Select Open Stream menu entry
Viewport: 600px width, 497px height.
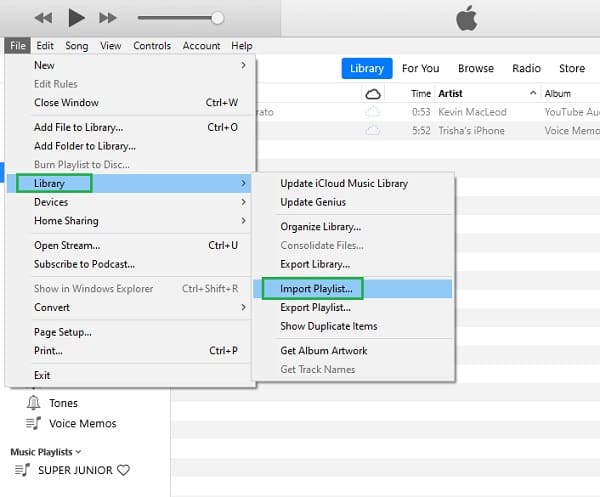[x=130, y=246]
